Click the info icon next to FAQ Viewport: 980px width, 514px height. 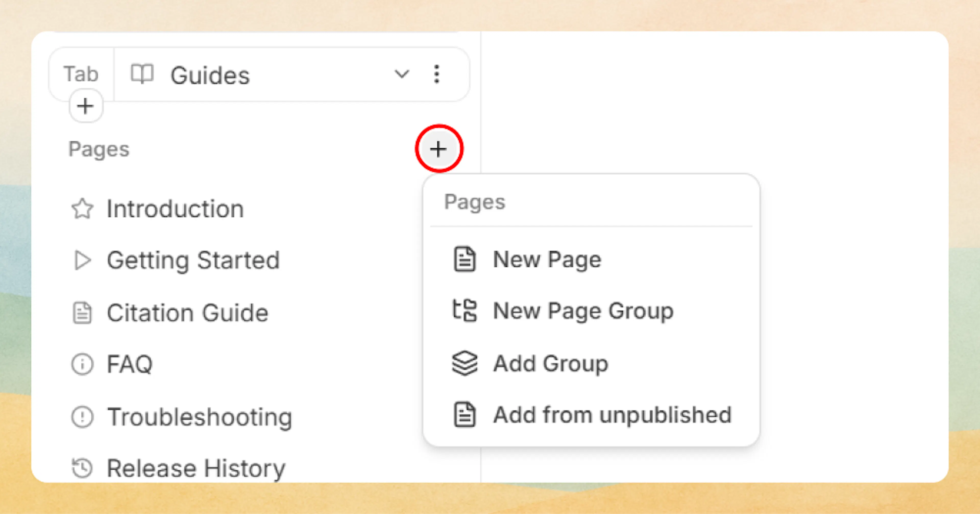pos(82,364)
